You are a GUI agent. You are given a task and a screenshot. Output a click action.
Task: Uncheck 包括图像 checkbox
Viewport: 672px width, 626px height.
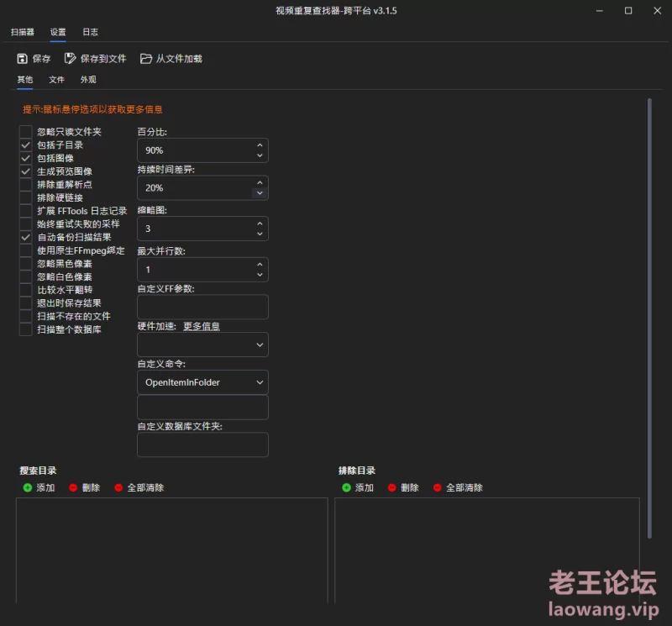tap(26, 158)
